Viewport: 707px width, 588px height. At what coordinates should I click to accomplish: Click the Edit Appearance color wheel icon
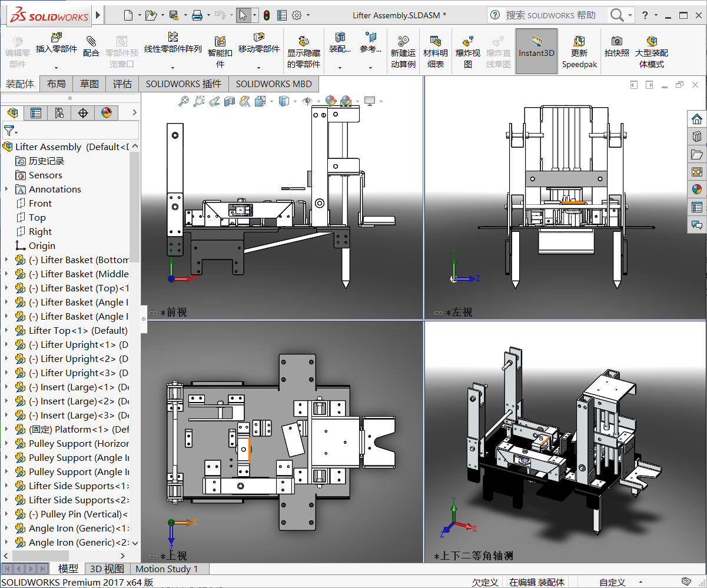[x=331, y=101]
